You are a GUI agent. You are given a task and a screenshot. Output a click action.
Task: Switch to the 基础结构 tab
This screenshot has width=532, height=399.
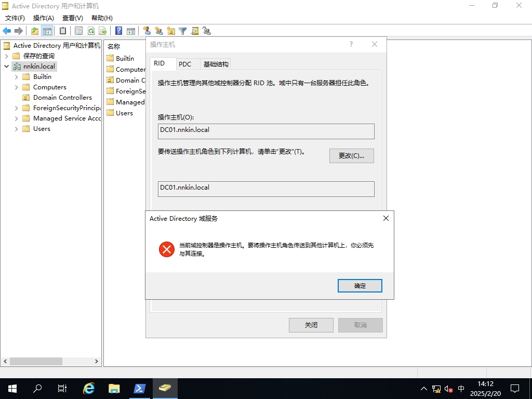point(216,64)
